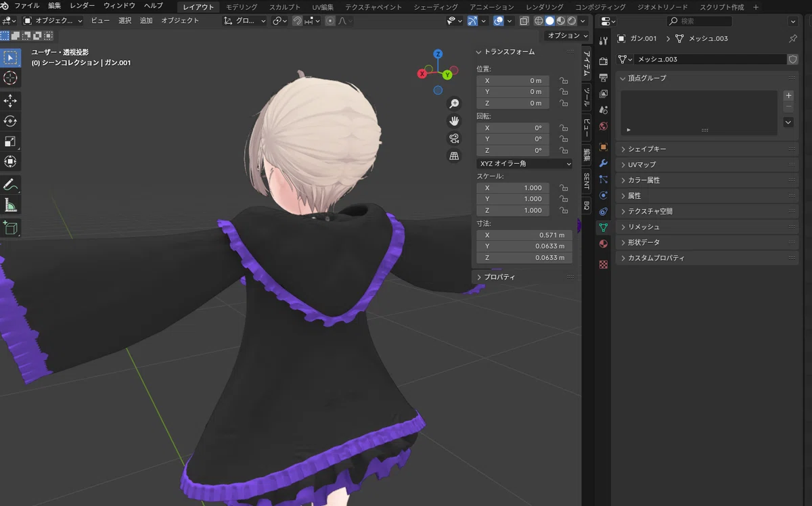The width and height of the screenshot is (812, 506).
Task: Click the pan view hand icon
Action: pos(454,121)
